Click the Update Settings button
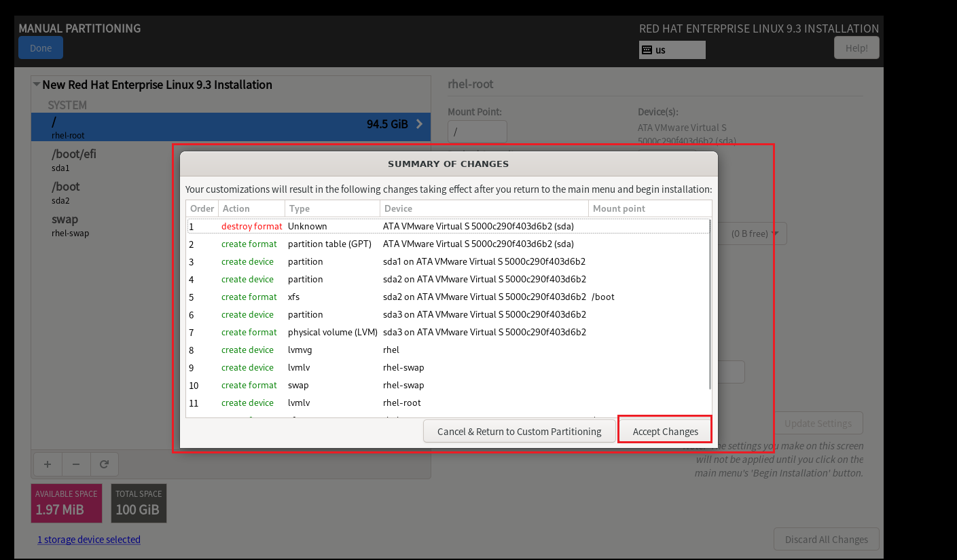This screenshot has width=957, height=560. point(818,423)
